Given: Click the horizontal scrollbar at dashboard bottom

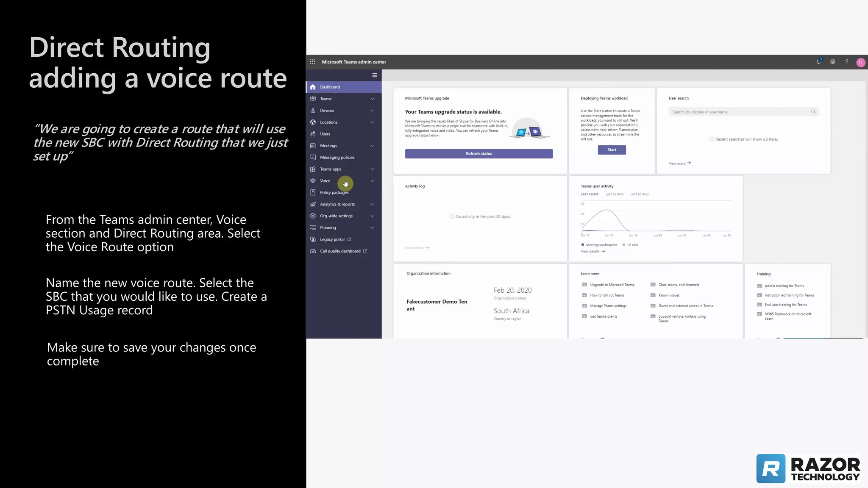Looking at the screenshot, I should pos(823,338).
